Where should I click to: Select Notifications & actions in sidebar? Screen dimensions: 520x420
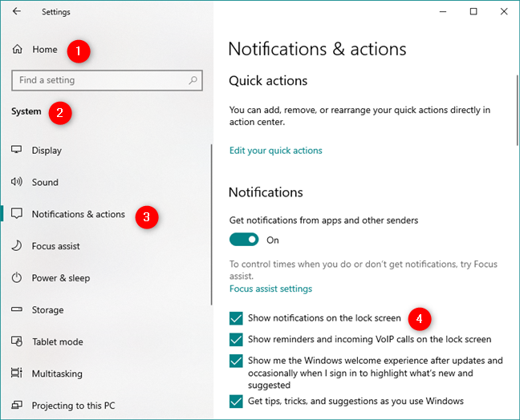click(78, 215)
